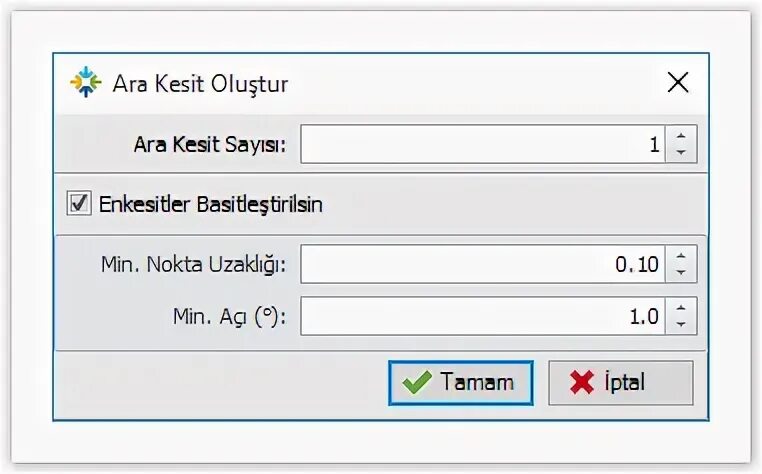Screen dimensions: 762x474
Task: Click the Ara Kesit Oluştur title text
Action: point(200,83)
